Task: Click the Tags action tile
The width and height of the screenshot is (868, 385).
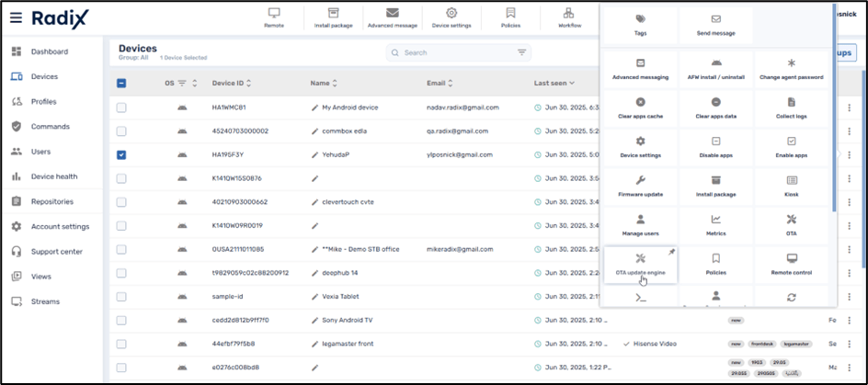Action: pos(641,25)
